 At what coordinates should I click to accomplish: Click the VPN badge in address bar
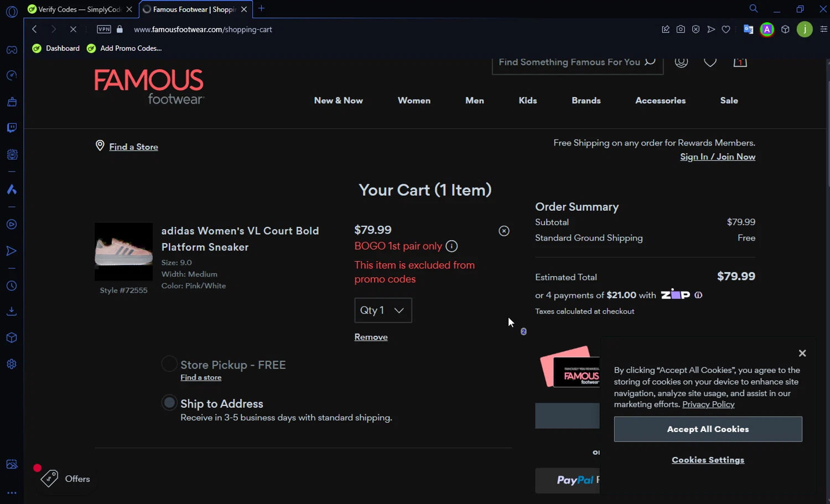pyautogui.click(x=104, y=29)
